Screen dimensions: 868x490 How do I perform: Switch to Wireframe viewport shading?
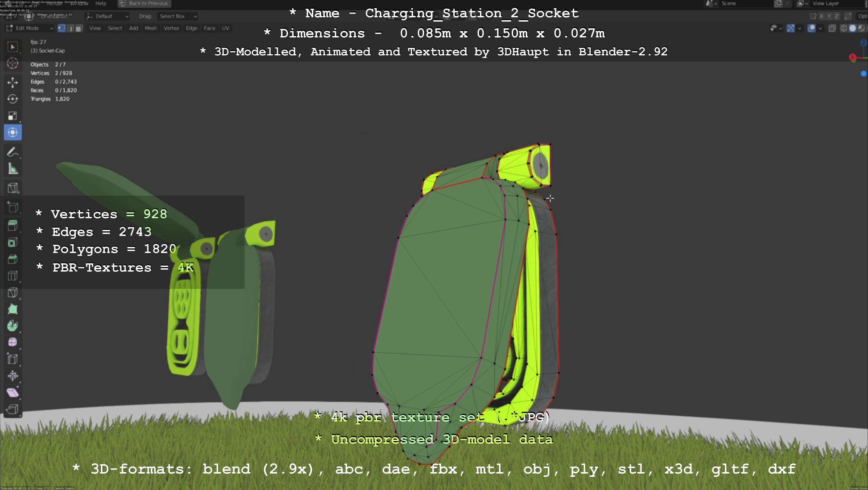point(844,28)
